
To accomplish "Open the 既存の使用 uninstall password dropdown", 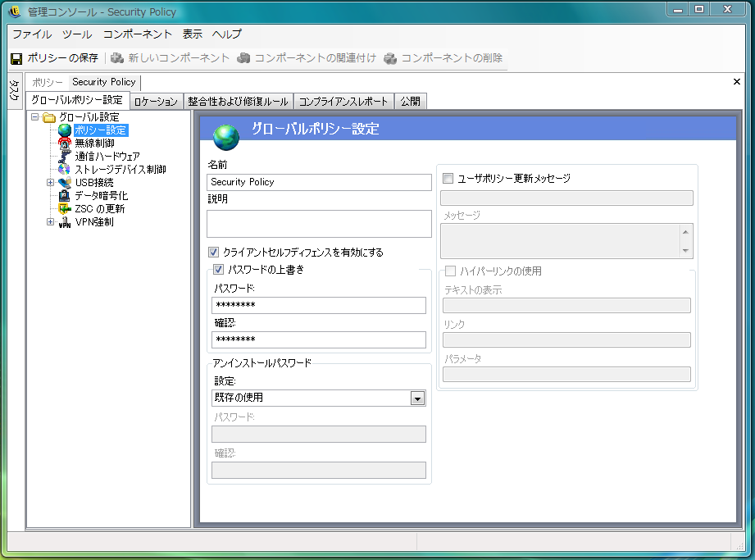I will click(417, 398).
